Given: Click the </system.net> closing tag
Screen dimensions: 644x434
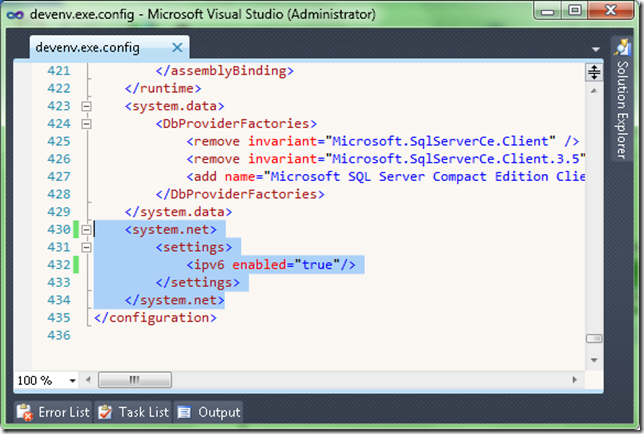Looking at the screenshot, I should (x=175, y=301).
